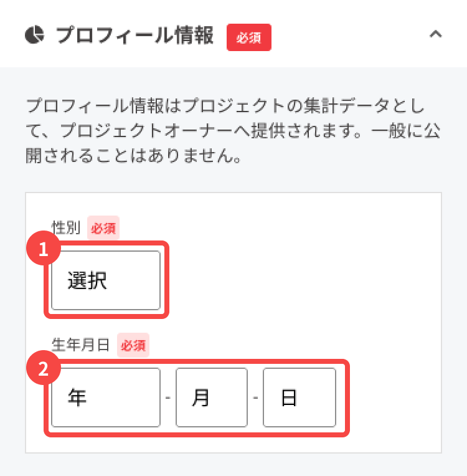Click the dash between 年 and 月
The height and width of the screenshot is (476, 467).
coord(168,397)
